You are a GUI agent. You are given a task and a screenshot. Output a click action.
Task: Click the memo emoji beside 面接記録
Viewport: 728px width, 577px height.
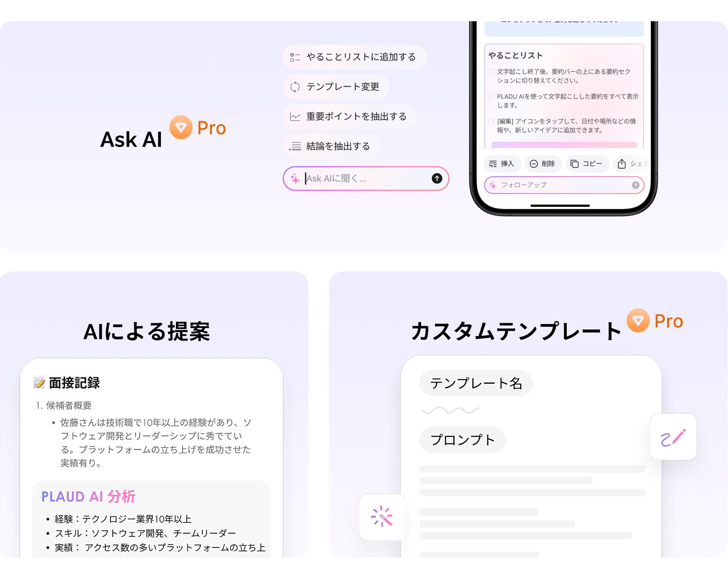click(x=39, y=383)
